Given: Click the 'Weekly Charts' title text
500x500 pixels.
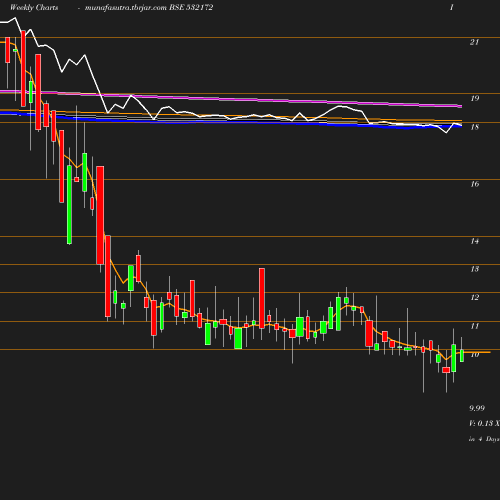Looking at the screenshot, I should pos(34,7).
